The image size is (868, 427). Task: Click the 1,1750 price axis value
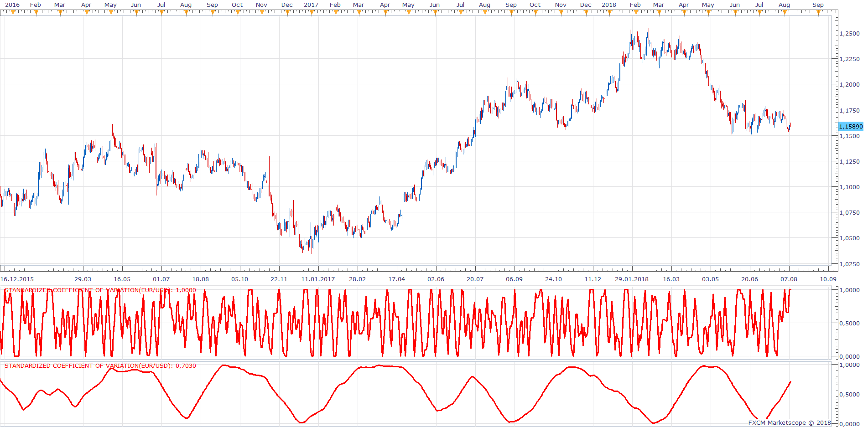click(x=850, y=110)
